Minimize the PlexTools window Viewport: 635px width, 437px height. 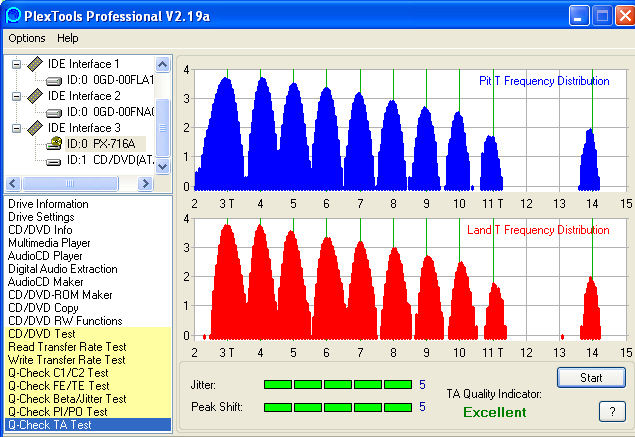click(579, 16)
